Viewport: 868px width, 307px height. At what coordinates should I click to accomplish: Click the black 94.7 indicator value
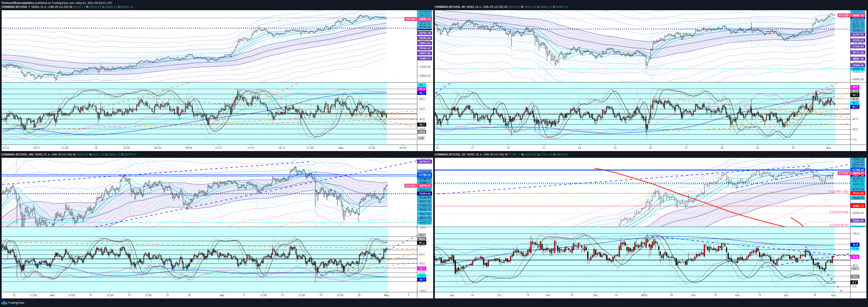(x=855, y=95)
